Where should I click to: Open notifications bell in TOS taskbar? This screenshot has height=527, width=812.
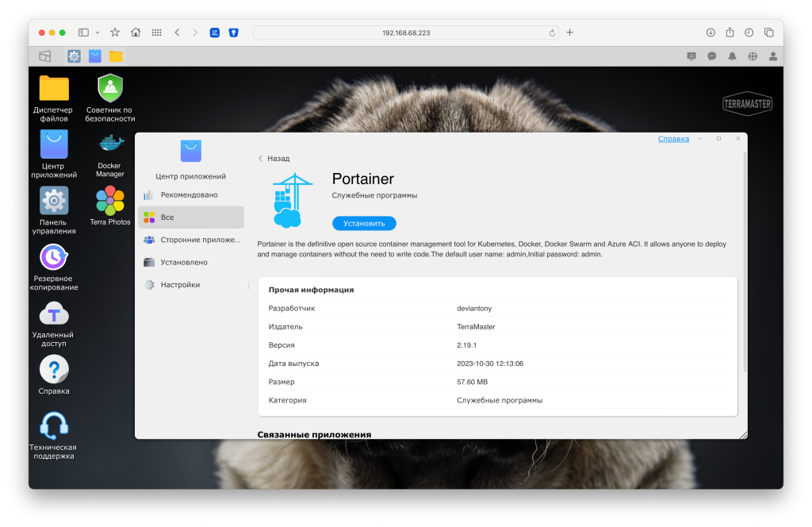coord(732,56)
